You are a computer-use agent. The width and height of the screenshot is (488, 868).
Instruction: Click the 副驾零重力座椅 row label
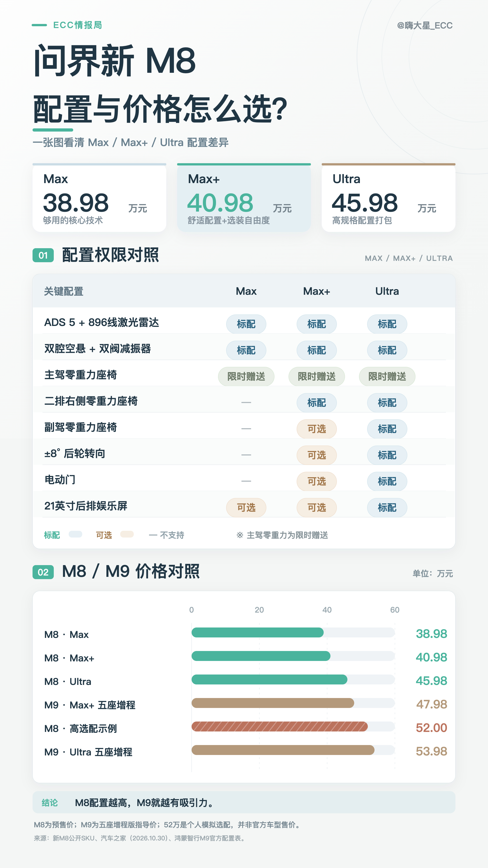[80, 428]
